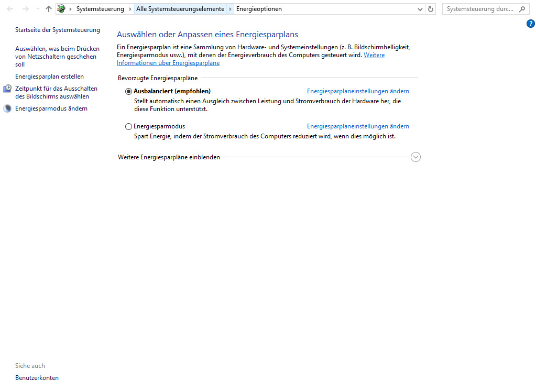The image size is (536, 392).
Task: Click the Siehe auch label
Action: pos(30,366)
